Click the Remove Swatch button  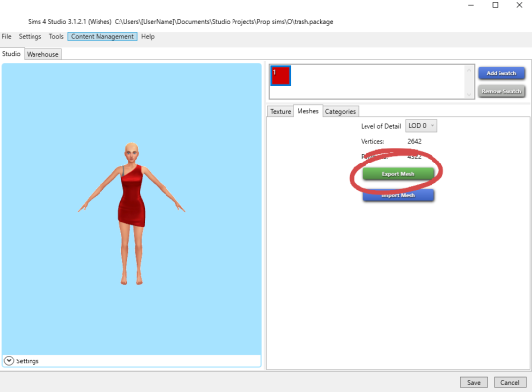tap(501, 91)
